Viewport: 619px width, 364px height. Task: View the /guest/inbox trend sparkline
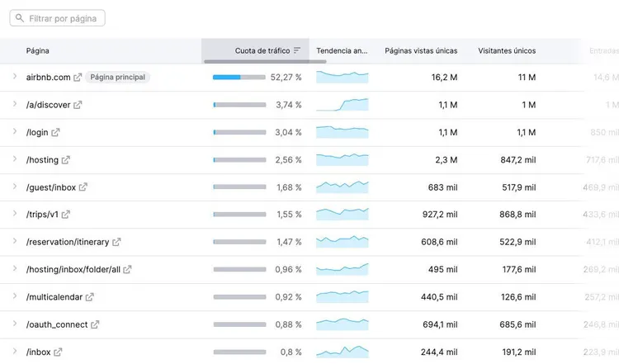[343, 187]
